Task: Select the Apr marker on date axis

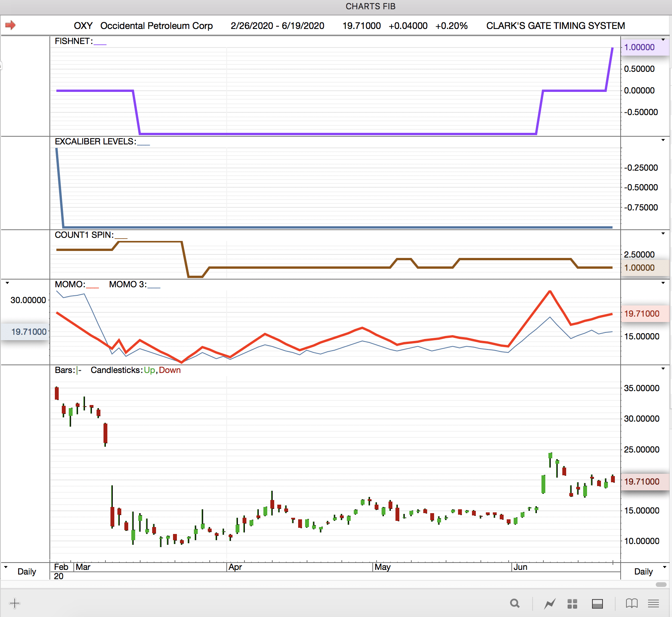Action: click(235, 567)
